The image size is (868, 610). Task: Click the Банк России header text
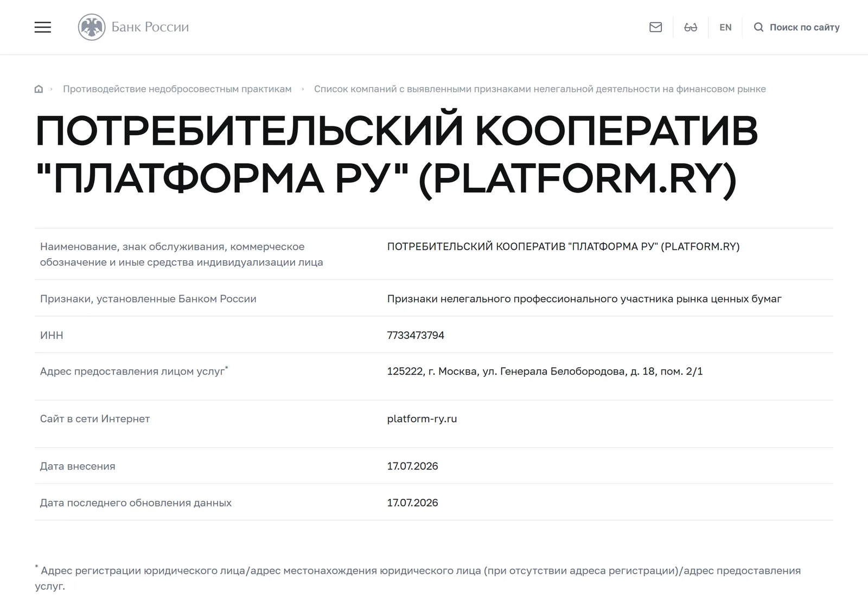point(150,27)
